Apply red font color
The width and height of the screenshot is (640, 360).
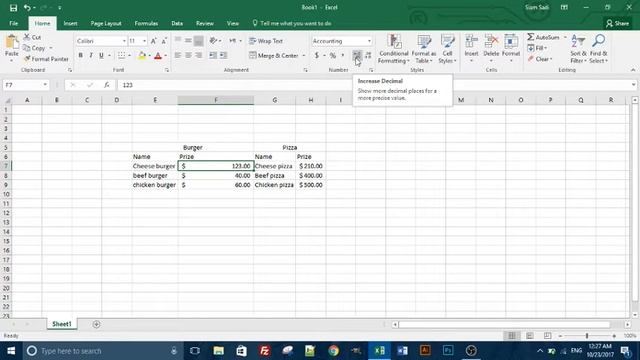click(158, 56)
